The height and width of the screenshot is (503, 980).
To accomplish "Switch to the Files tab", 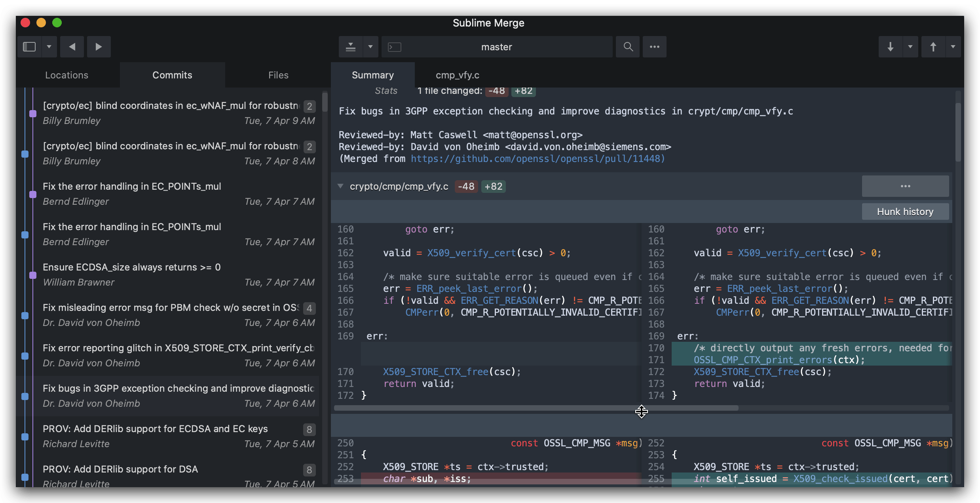I will [x=278, y=75].
